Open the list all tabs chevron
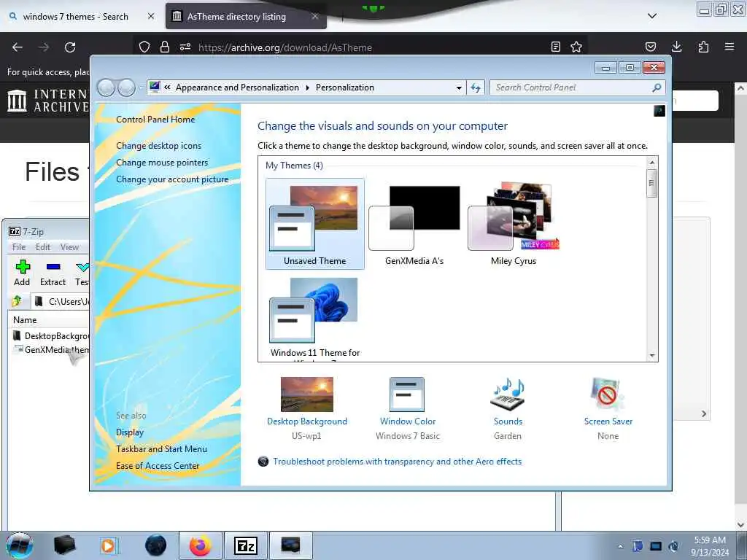 tap(652, 16)
